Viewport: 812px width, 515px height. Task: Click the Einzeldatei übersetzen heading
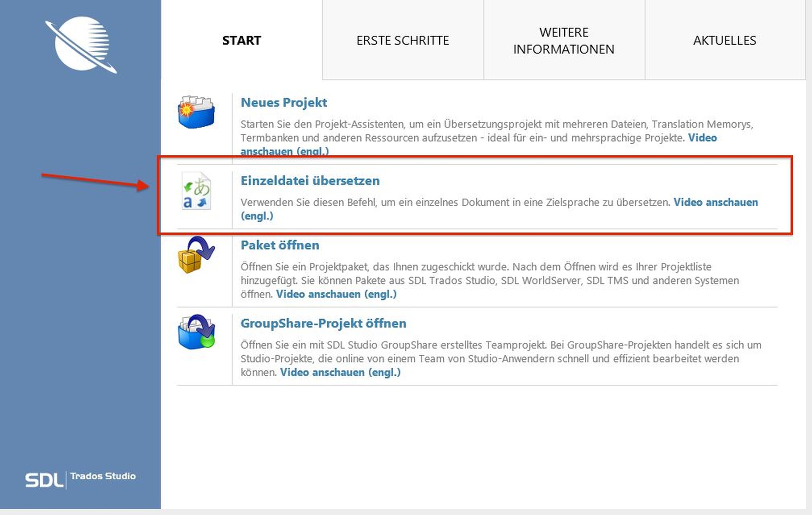(310, 181)
